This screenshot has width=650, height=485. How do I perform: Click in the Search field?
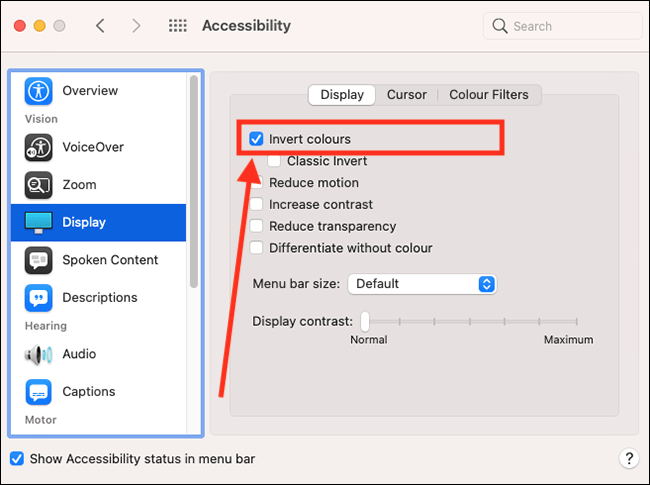[565, 26]
